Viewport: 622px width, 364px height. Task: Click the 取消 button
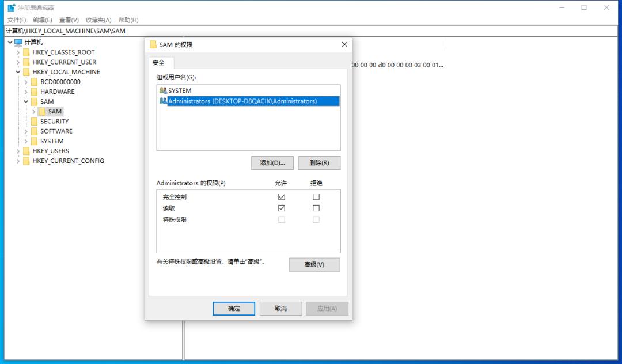pos(280,309)
